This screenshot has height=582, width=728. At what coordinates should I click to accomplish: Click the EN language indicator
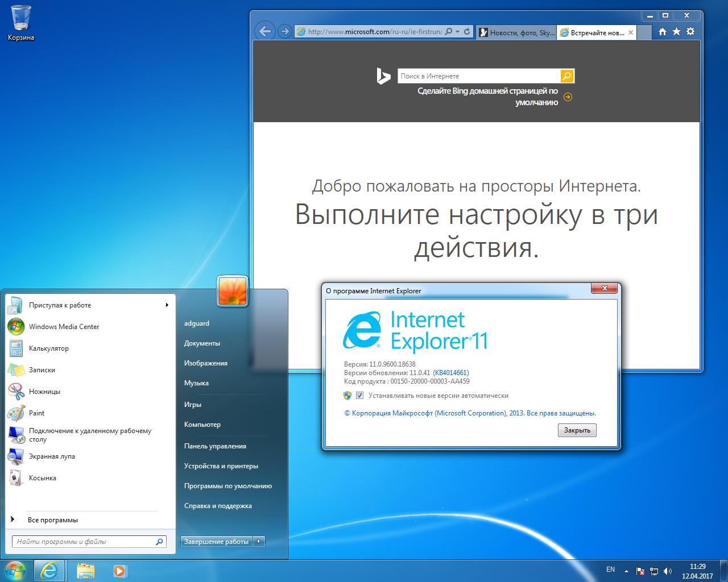(x=610, y=569)
